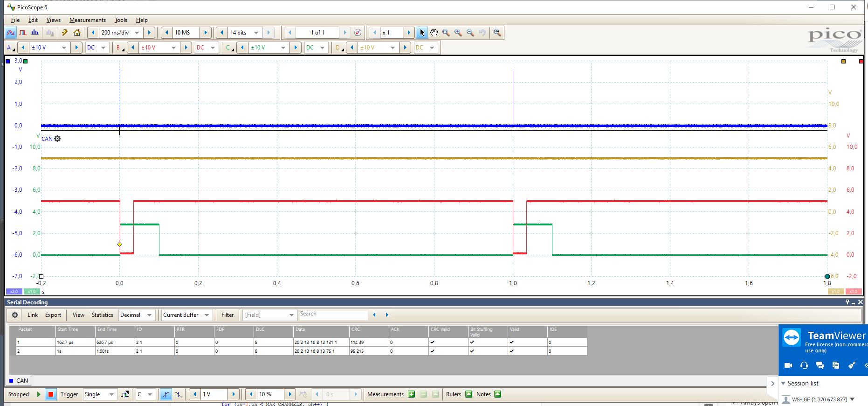
Task: Click the CAN decoder gear in graph
Action: coord(57,139)
